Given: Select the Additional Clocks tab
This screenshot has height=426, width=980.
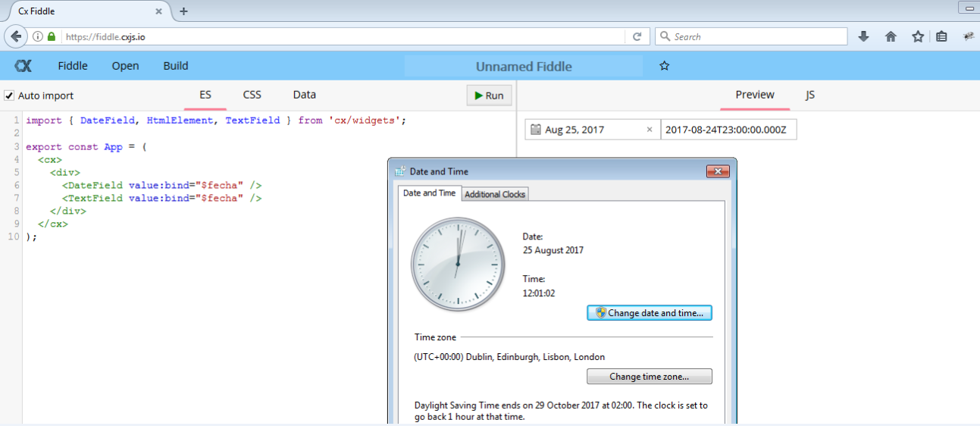Looking at the screenshot, I should point(495,194).
